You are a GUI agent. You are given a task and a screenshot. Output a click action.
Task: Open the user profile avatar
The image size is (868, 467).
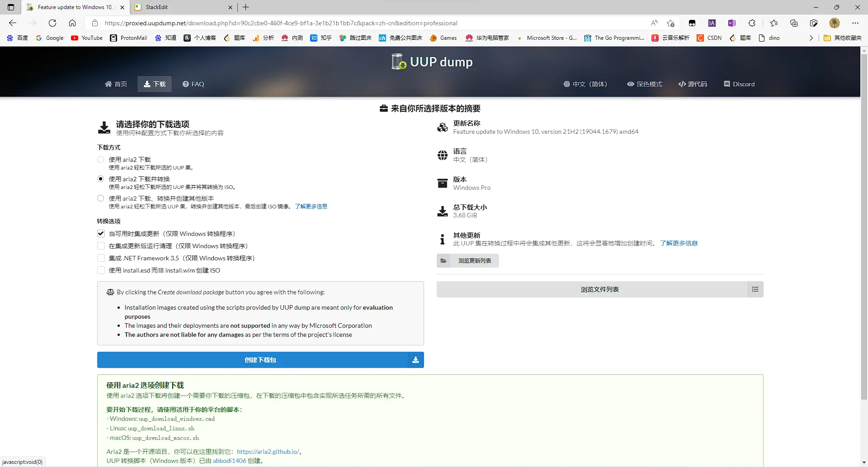(x=835, y=23)
